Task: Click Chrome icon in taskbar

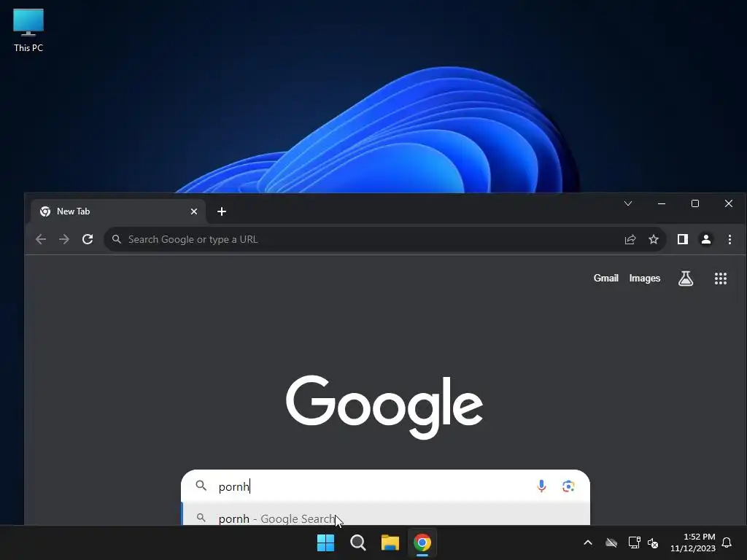Action: (x=422, y=542)
